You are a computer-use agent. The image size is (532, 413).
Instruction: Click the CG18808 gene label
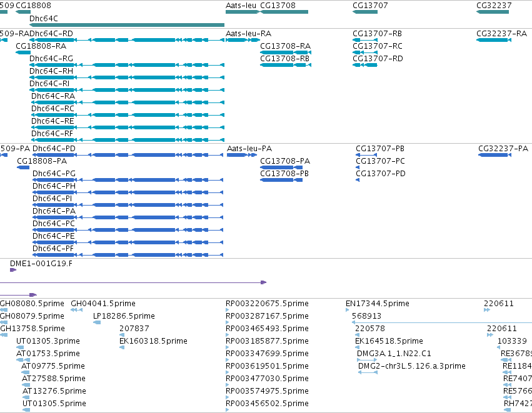34,6
